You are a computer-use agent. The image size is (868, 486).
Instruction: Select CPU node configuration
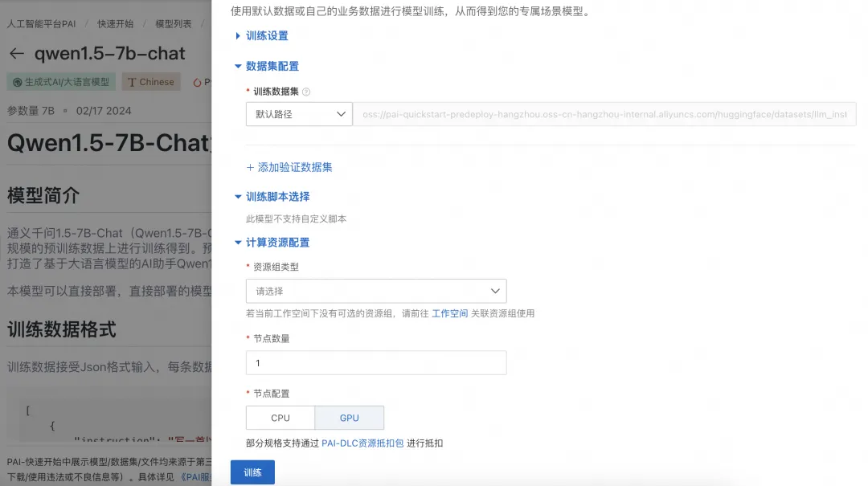[x=280, y=418]
